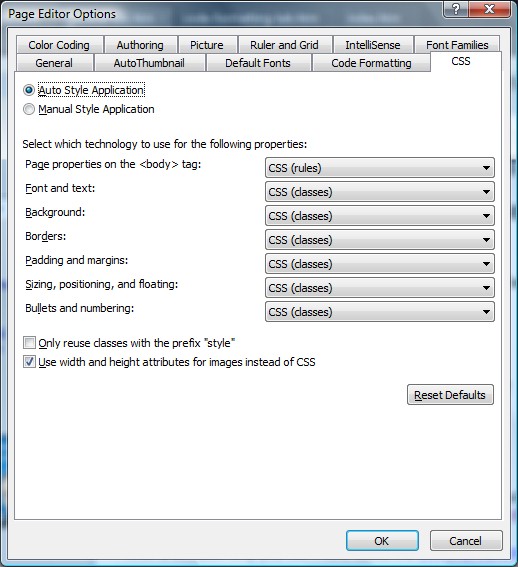Expand the Font and text dropdown
The image size is (518, 567).
pos(380,192)
